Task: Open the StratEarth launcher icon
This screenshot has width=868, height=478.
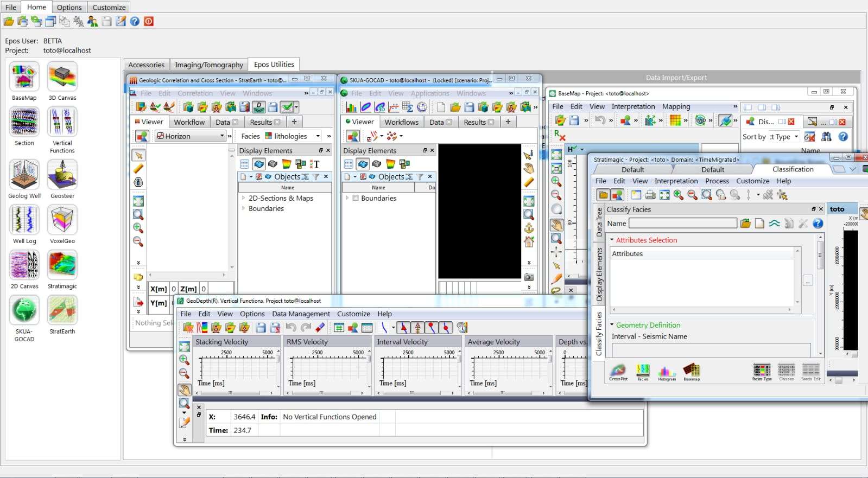Action: click(x=62, y=310)
